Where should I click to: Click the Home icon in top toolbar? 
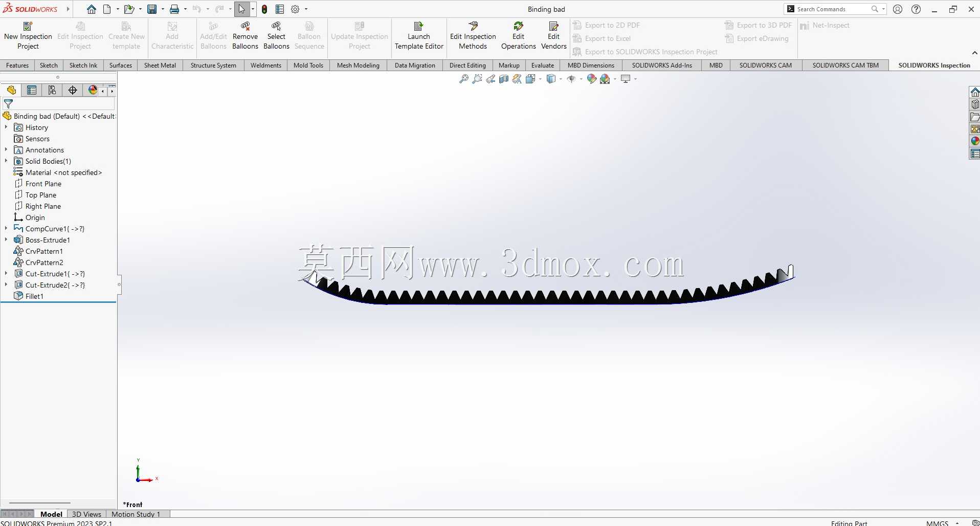click(x=92, y=9)
